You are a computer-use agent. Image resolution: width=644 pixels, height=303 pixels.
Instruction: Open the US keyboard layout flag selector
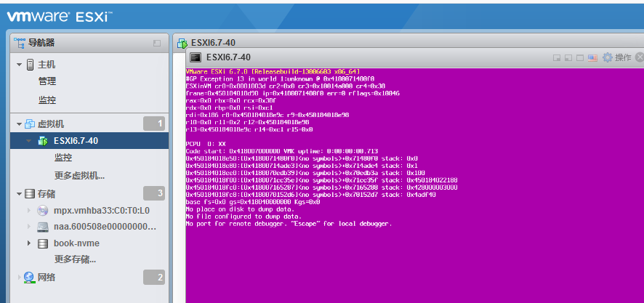coord(592,58)
